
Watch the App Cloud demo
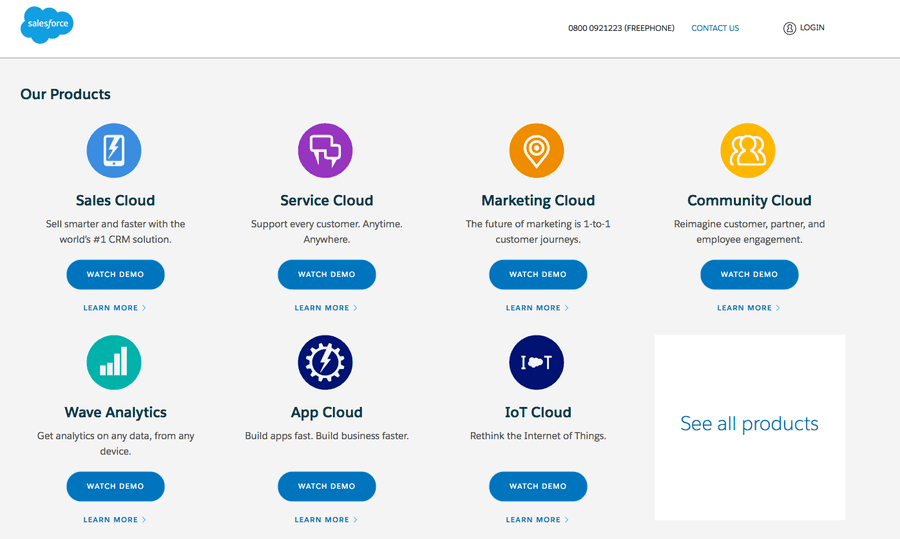point(327,486)
